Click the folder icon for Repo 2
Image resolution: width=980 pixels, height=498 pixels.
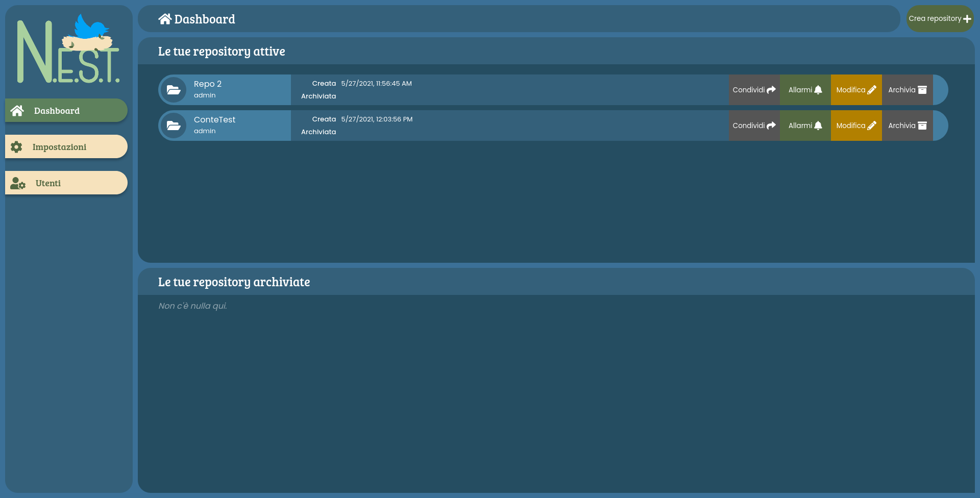point(174,90)
